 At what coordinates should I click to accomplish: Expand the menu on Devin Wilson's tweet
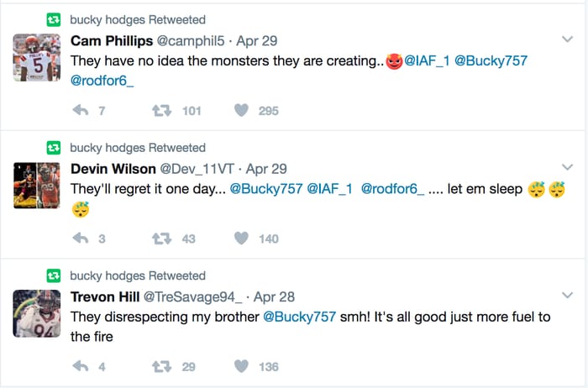click(567, 167)
